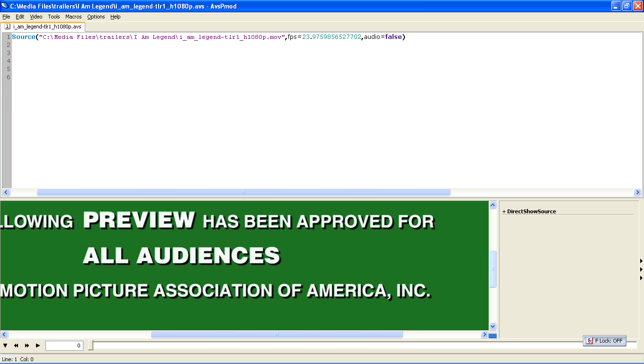
Task: Click the script editor's left scroll arrow
Action: (x=6, y=192)
